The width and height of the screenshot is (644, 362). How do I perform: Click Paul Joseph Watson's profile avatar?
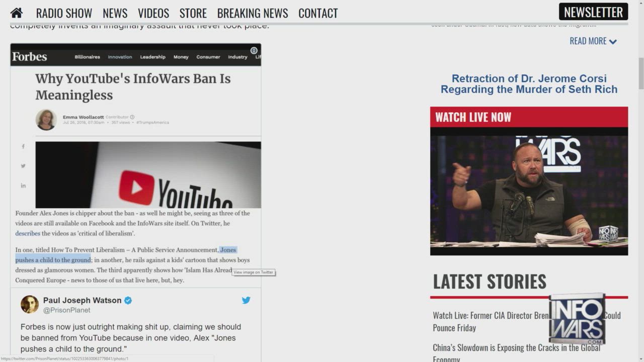point(30,305)
